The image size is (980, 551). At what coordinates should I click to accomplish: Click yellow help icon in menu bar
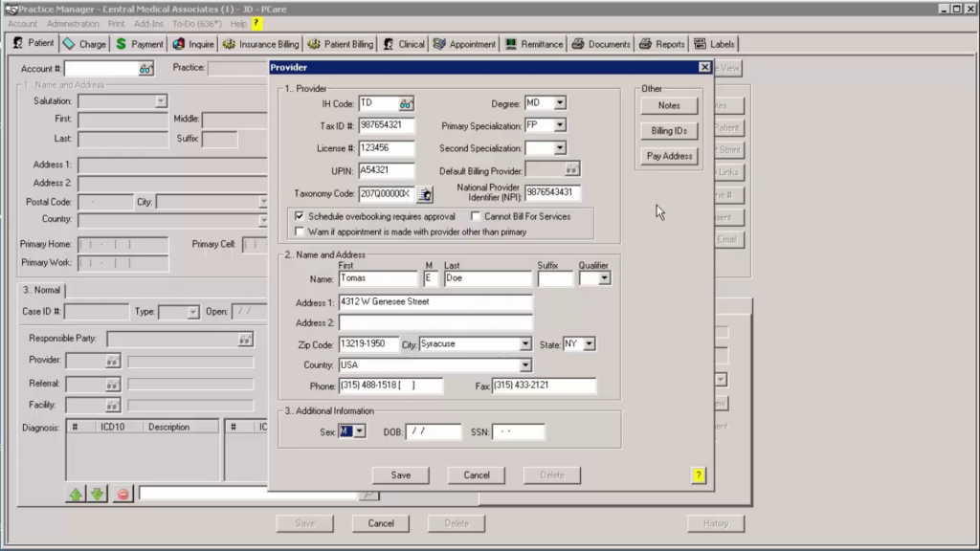click(256, 23)
